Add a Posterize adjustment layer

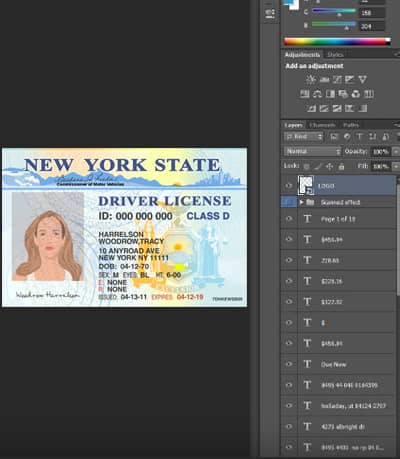[x=324, y=108]
